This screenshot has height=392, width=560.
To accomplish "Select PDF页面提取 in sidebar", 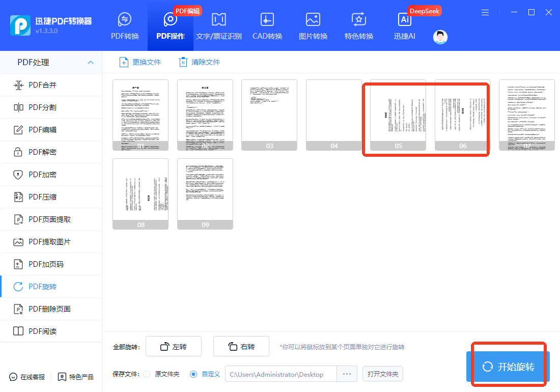I will pos(51,219).
